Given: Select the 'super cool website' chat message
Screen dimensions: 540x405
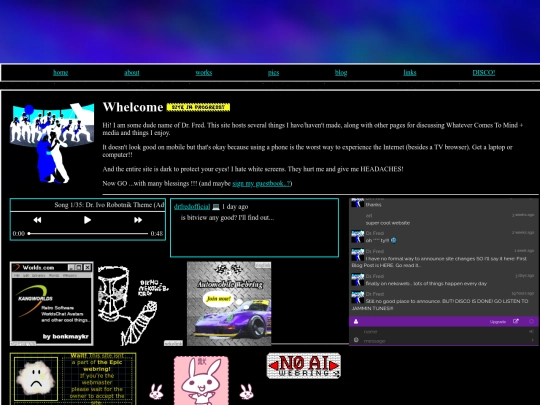Looking at the screenshot, I should (387, 223).
